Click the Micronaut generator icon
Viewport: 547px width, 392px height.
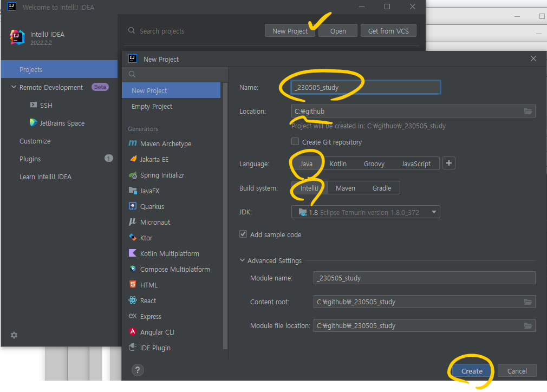pos(133,222)
